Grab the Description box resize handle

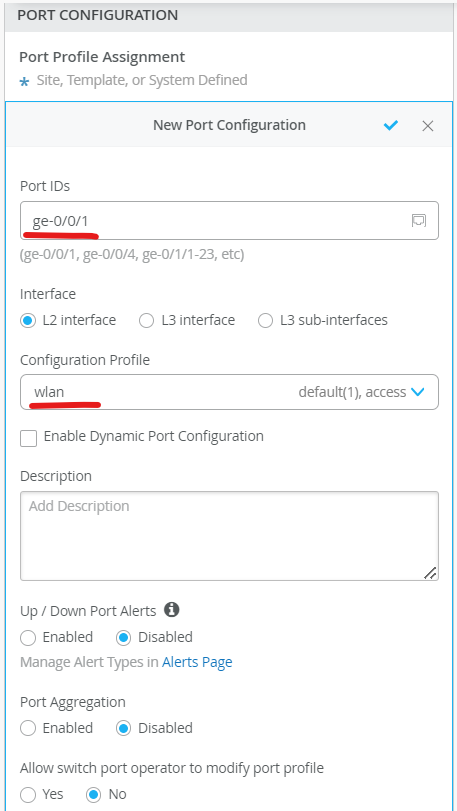[x=430, y=573]
